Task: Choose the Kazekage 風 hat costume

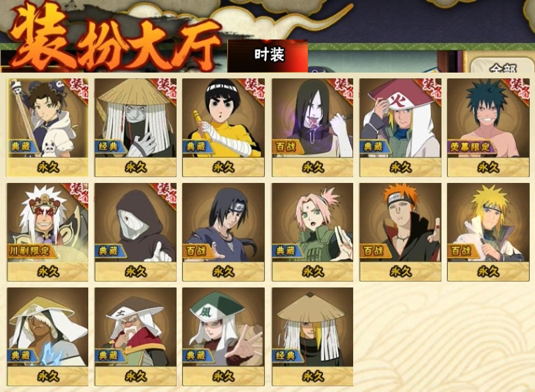Action: (224, 337)
